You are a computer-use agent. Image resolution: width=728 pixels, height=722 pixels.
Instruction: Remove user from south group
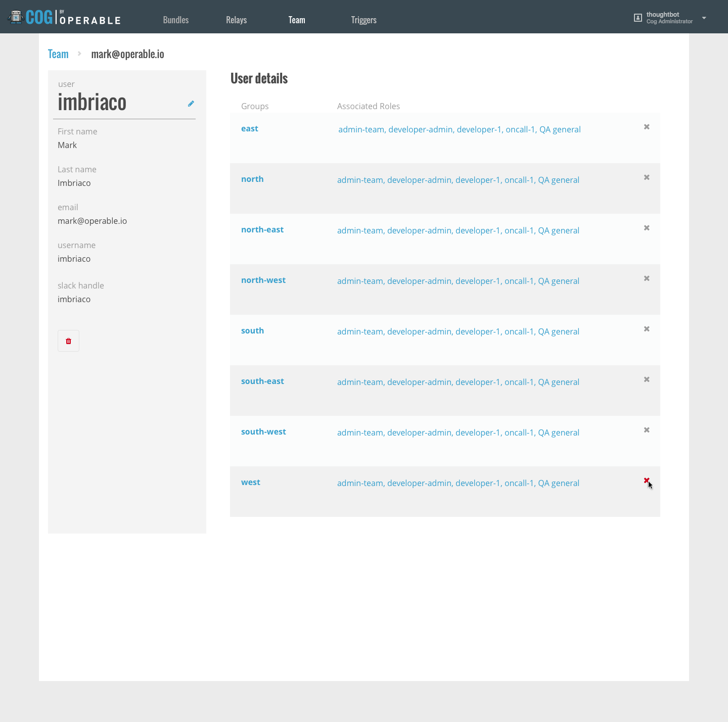pos(646,329)
